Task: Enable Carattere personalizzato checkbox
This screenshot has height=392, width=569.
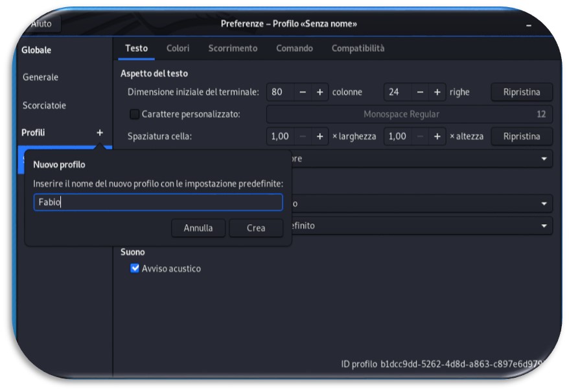Action: (135, 114)
